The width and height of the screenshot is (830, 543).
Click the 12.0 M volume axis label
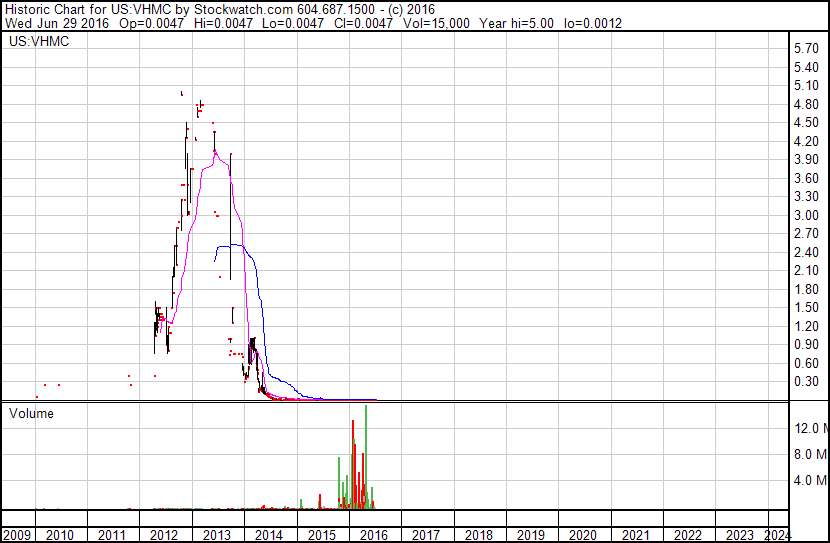(811, 428)
